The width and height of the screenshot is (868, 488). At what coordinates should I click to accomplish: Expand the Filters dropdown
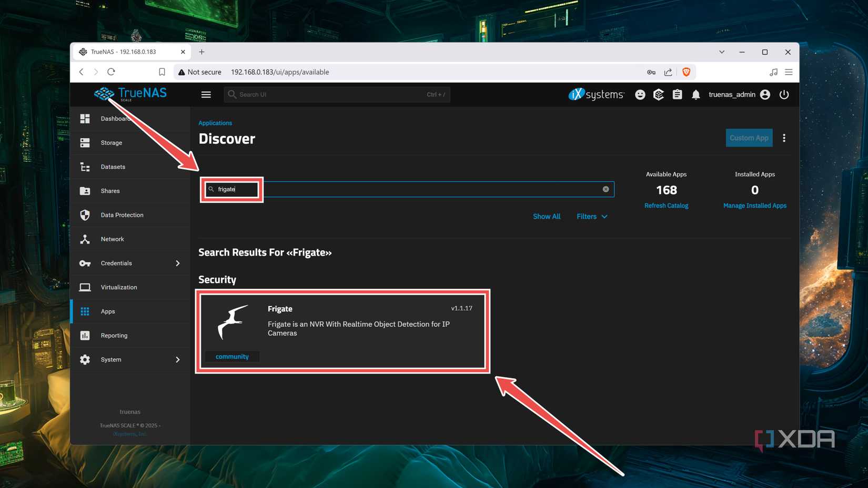[x=592, y=217]
